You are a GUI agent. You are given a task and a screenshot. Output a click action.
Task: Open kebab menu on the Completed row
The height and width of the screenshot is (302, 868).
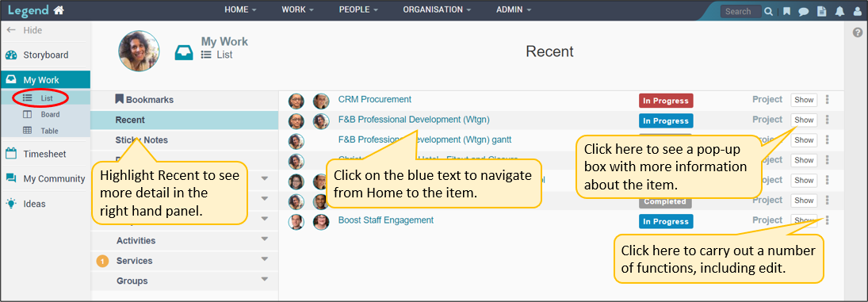click(827, 201)
